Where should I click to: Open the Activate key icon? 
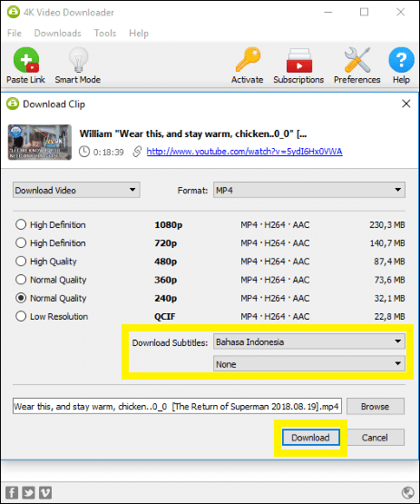[x=248, y=59]
